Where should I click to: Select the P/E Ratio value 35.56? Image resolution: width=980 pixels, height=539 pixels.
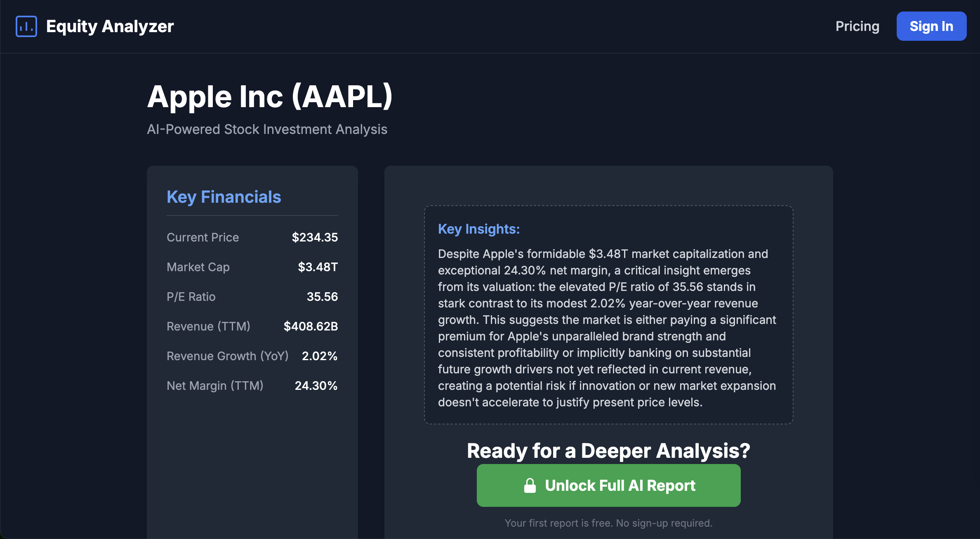(x=322, y=296)
